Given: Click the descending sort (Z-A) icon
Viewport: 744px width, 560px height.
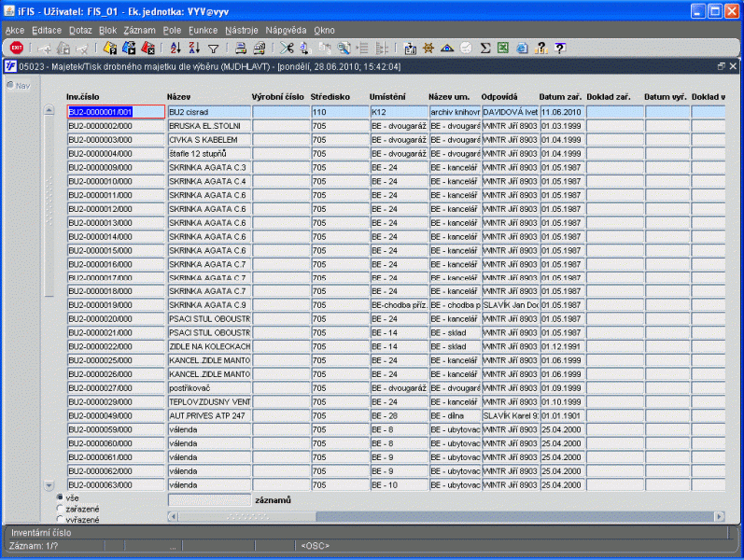Looking at the screenshot, I should 194,48.
